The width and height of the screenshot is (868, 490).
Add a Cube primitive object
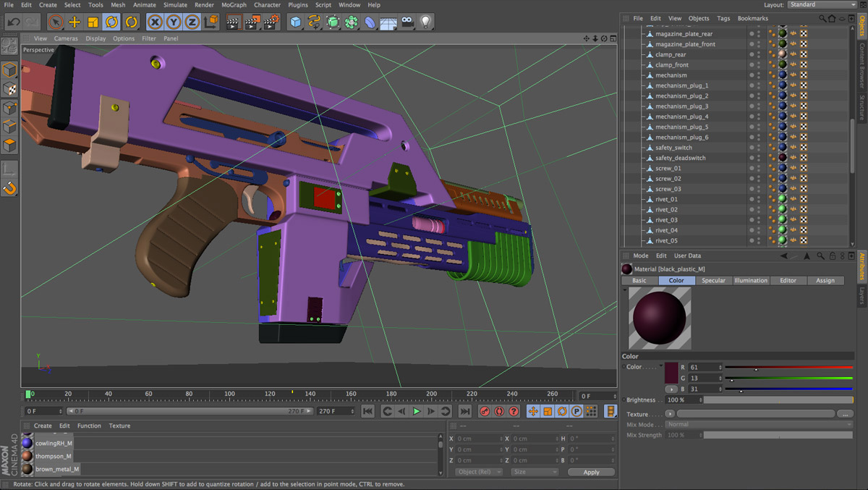[x=295, y=22]
